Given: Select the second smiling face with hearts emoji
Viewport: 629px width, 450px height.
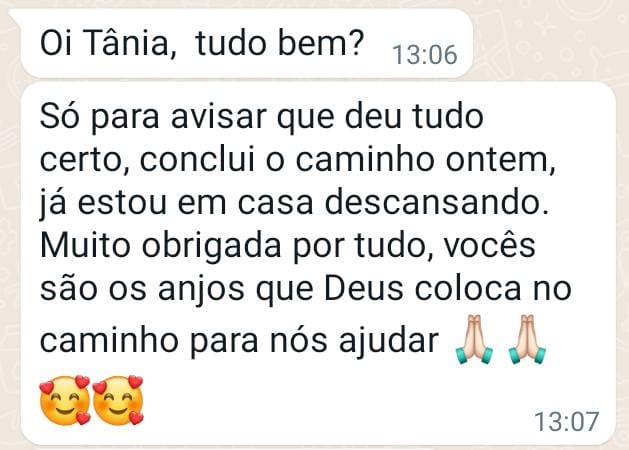Looking at the screenshot, I should (x=118, y=400).
